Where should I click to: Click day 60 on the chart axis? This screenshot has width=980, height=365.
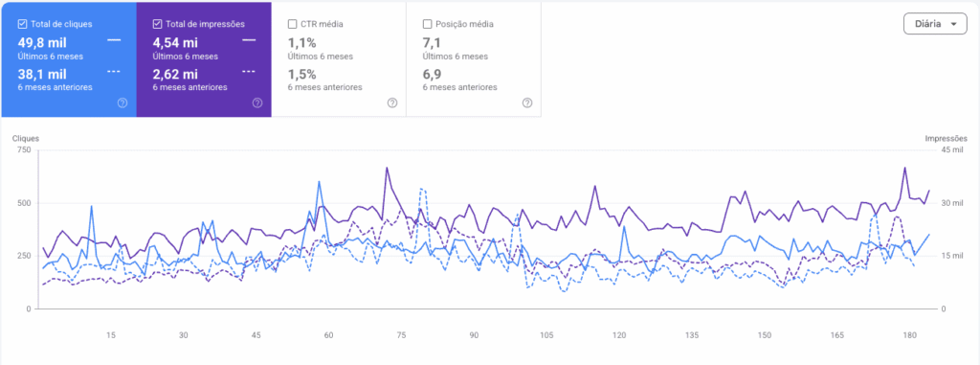point(329,335)
